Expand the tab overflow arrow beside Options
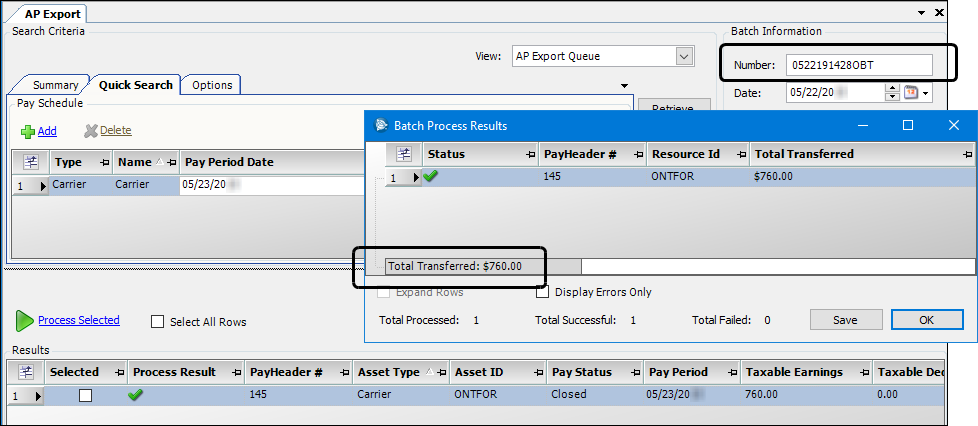978x426 pixels. tap(624, 86)
